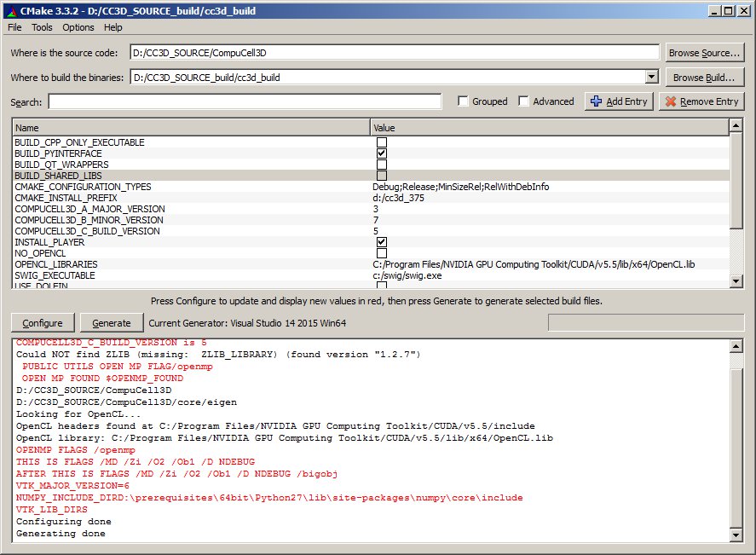Enable the BUILD_CPP_ONLY_EXECUTABLE checkbox
Screen dimensions: 756x555
(x=382, y=142)
